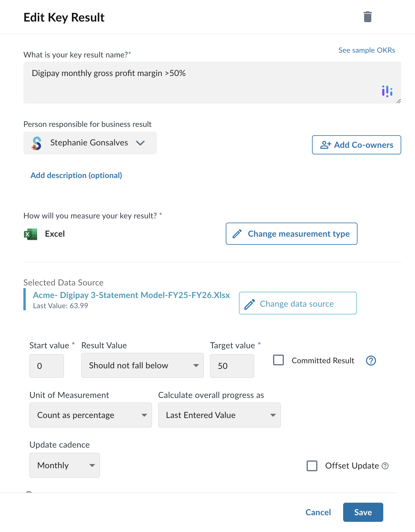Expand the responsible person selector
This screenshot has height=532, width=415.
point(90,143)
